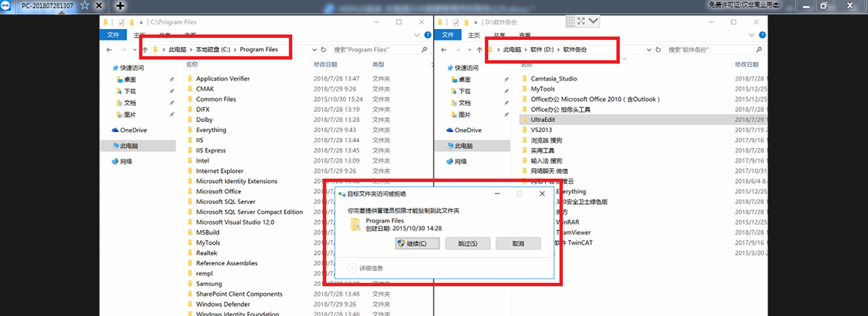868x316 pixels.
Task: Sort by 名称 column in Program Files window
Action: [x=193, y=64]
